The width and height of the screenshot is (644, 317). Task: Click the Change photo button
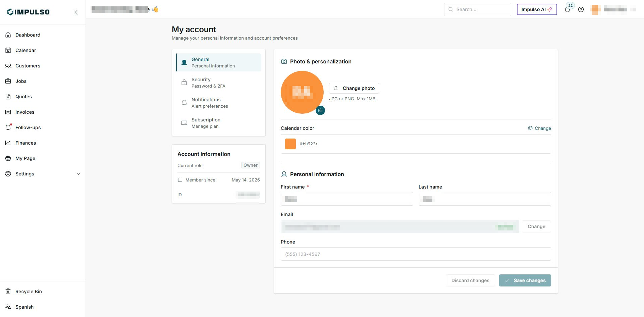(354, 88)
